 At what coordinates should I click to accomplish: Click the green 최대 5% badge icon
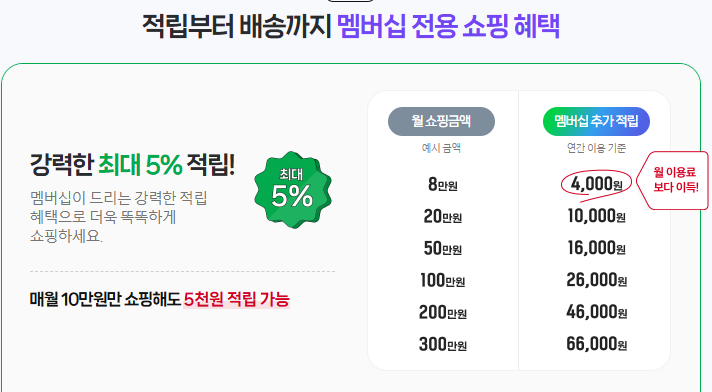click(x=293, y=190)
